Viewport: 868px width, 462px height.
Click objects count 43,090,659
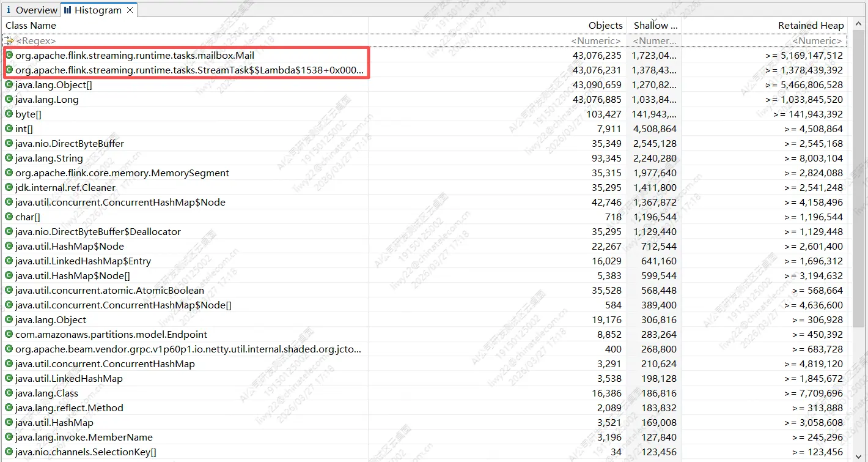click(x=597, y=84)
